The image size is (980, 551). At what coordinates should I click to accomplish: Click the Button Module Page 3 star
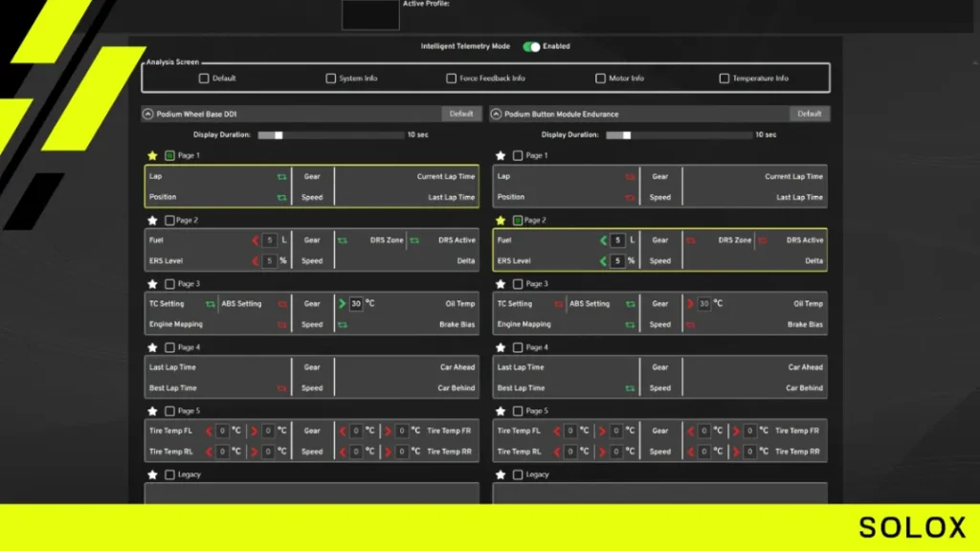coord(501,284)
